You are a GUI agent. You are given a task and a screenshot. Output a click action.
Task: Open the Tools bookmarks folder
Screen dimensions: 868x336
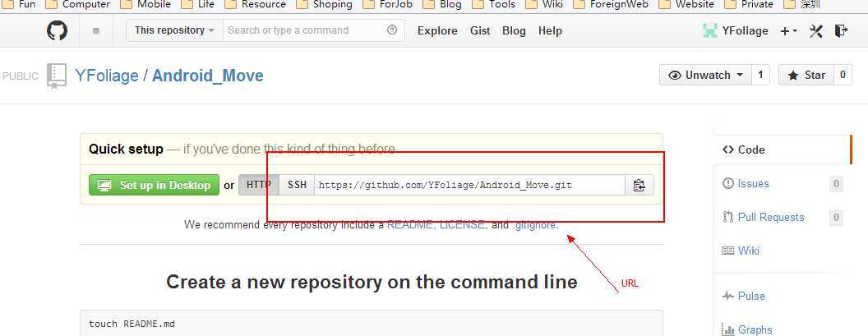click(x=493, y=5)
